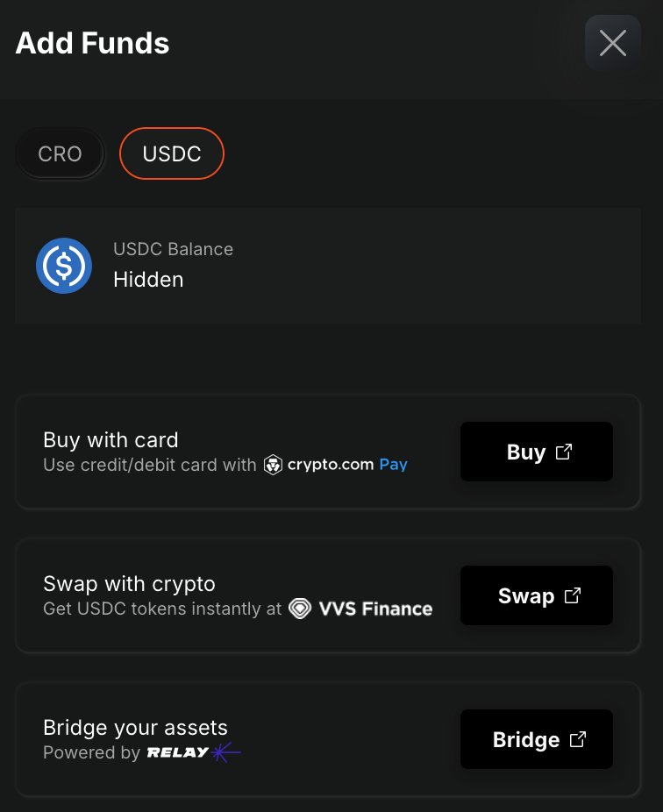Close the Add Funds dialog

[x=612, y=43]
